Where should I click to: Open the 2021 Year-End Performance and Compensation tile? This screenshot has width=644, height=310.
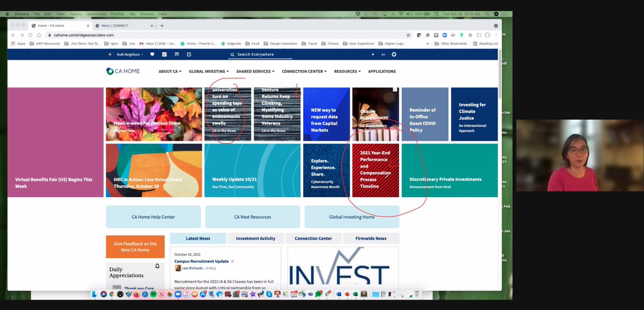(x=375, y=171)
